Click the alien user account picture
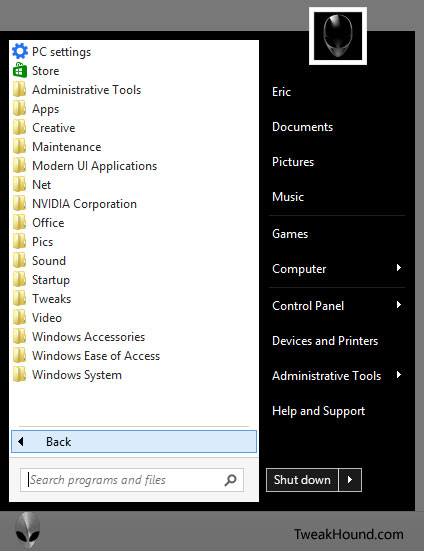424x551 pixels. (x=338, y=36)
